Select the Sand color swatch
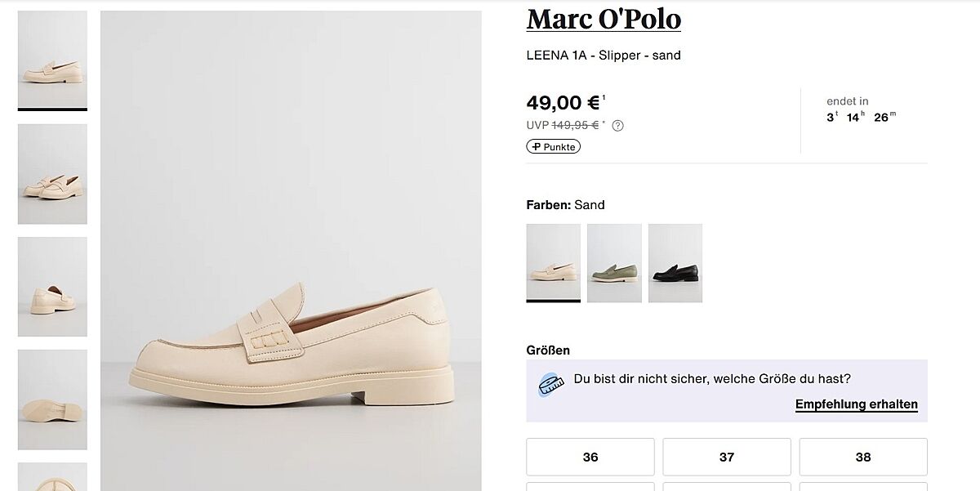This screenshot has height=491, width=980. coord(553,262)
